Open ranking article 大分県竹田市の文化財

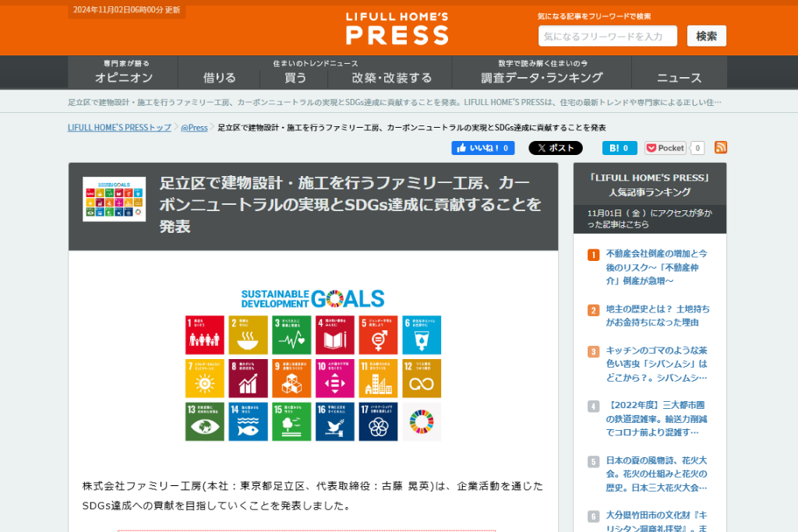656,521
